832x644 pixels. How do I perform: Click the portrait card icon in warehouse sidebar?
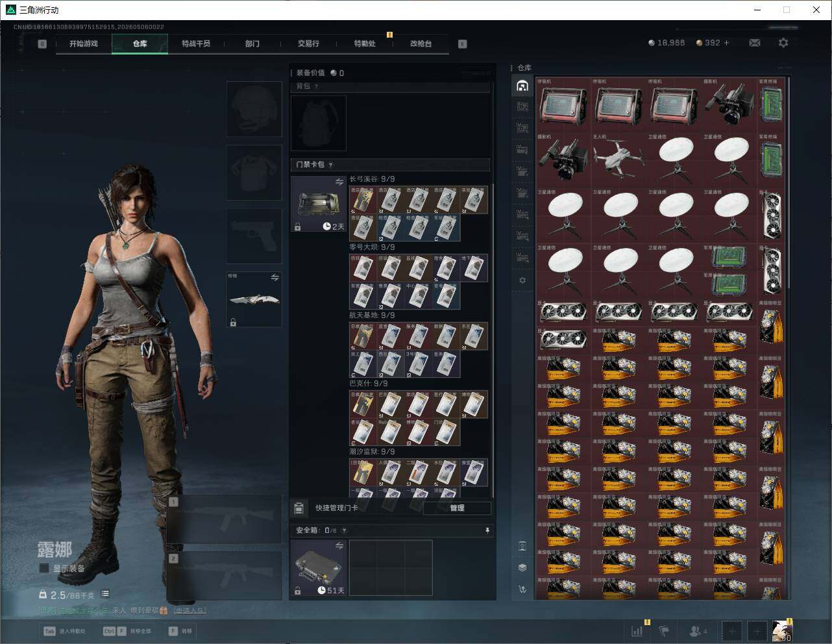(522, 546)
